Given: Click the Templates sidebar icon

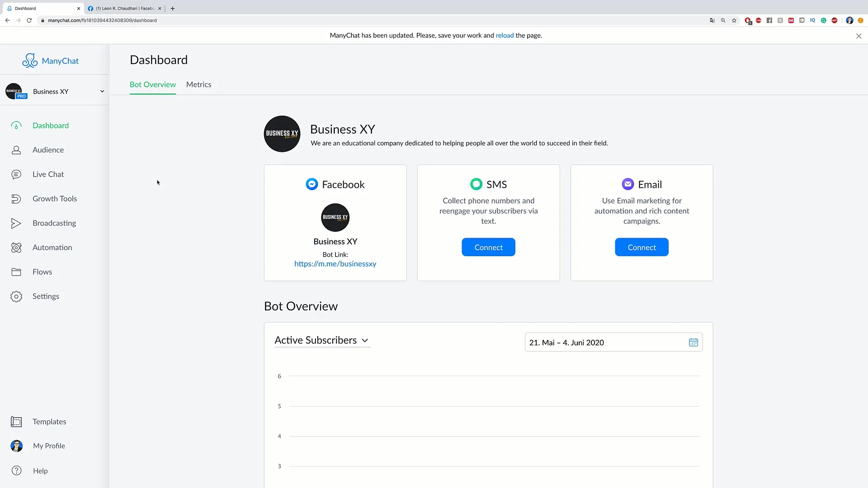Looking at the screenshot, I should tap(16, 421).
